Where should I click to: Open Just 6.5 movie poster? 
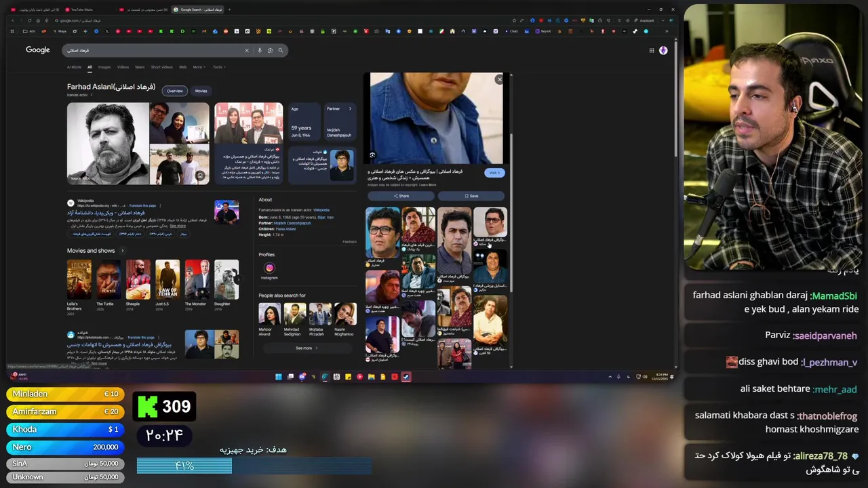(167, 280)
